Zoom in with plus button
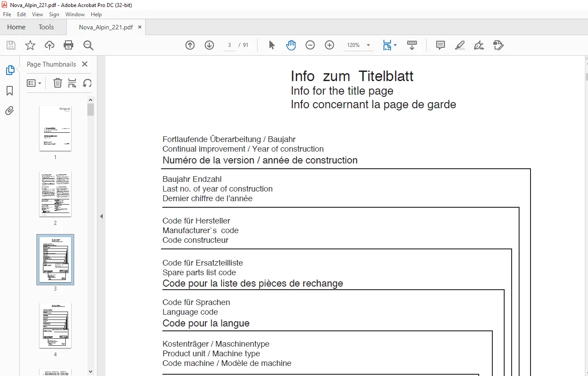588x376 pixels. (330, 45)
